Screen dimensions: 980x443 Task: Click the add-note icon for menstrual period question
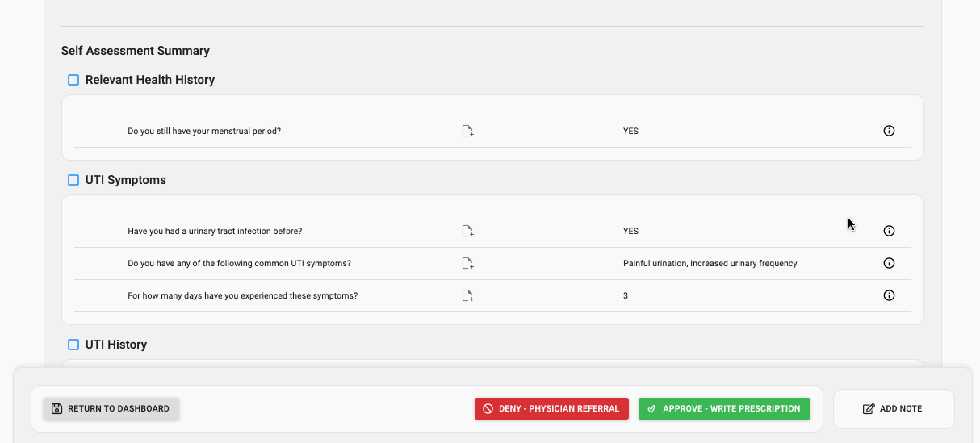click(x=467, y=131)
